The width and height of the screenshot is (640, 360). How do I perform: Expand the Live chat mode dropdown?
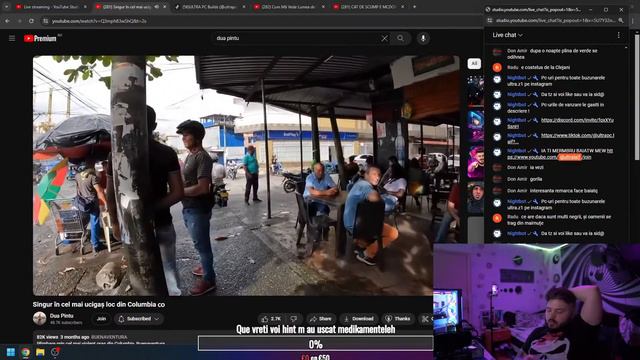507,35
